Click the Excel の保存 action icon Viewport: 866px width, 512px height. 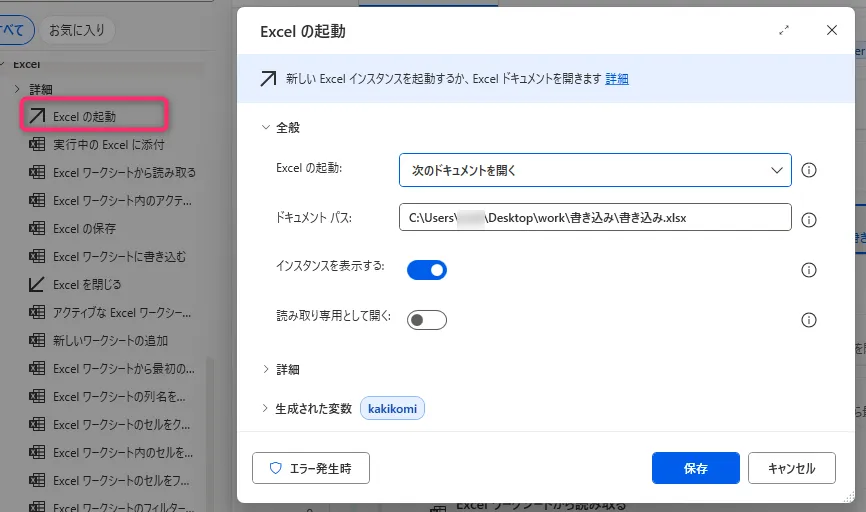pyautogui.click(x=37, y=229)
